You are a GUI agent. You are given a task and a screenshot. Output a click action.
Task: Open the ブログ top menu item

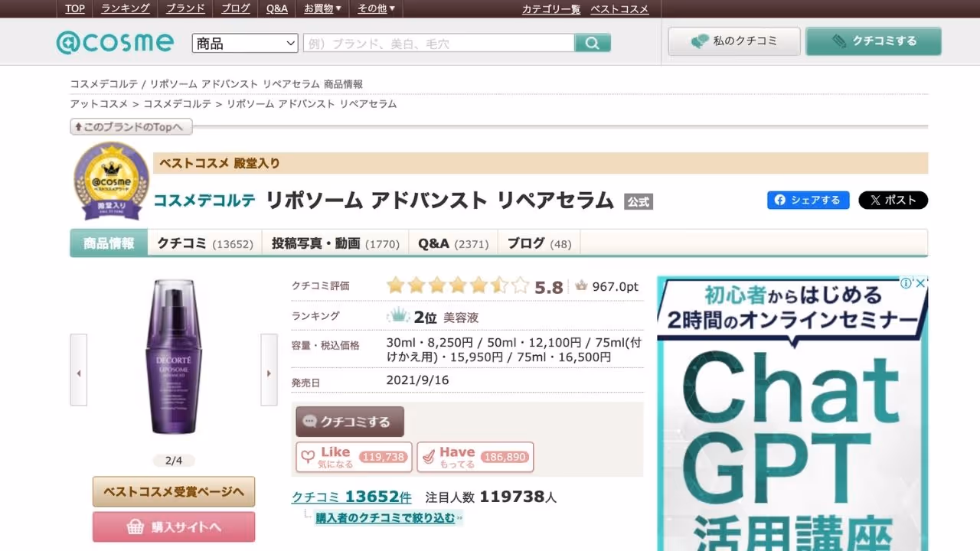236,8
